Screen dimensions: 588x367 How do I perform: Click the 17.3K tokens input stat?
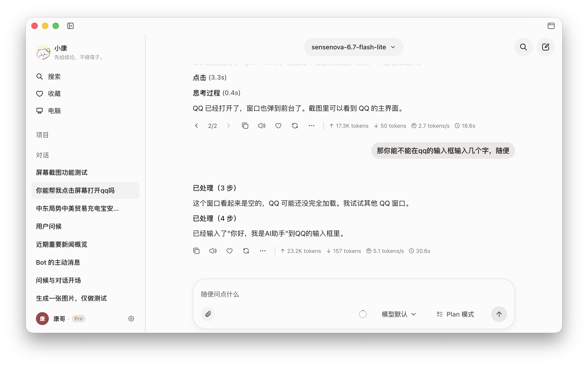point(349,126)
